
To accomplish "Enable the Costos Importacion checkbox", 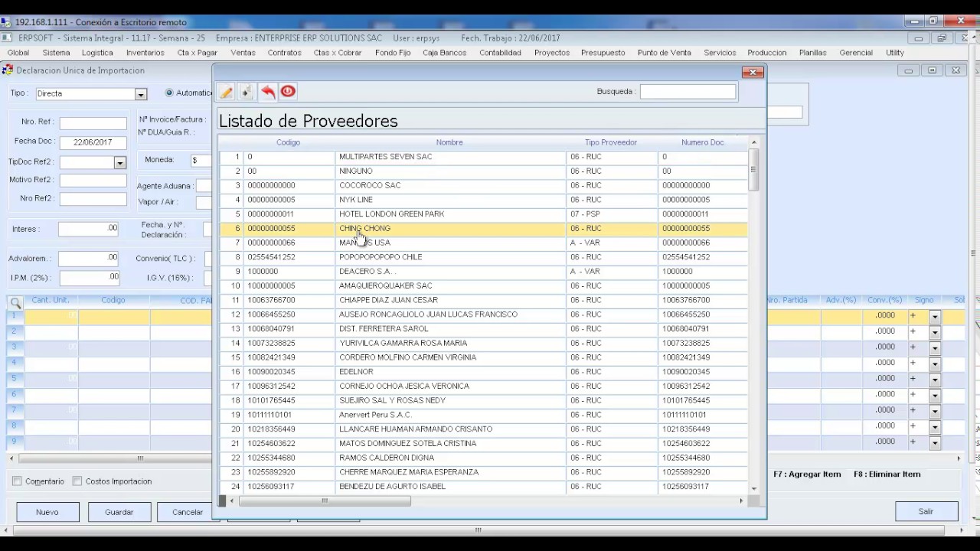I will coord(77,481).
